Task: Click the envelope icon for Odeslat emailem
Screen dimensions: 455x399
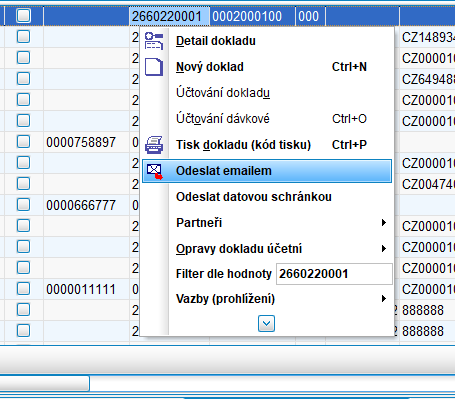Action: point(155,171)
